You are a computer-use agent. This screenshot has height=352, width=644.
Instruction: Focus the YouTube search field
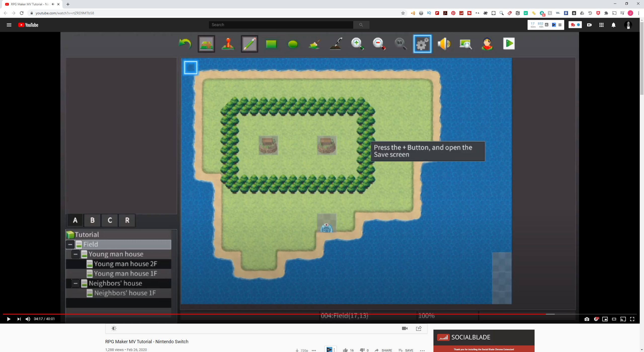point(281,25)
